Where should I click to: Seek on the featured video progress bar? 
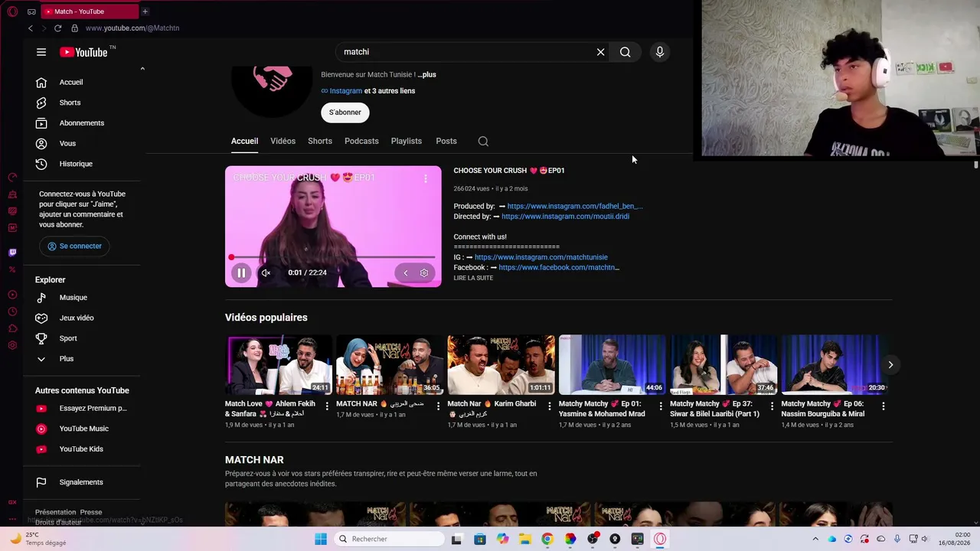[x=333, y=258]
